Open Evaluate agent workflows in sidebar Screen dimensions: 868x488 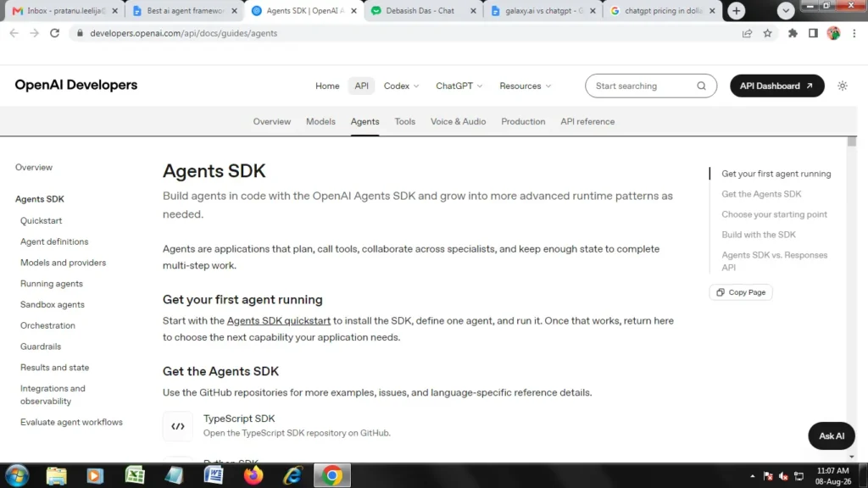pos(71,422)
